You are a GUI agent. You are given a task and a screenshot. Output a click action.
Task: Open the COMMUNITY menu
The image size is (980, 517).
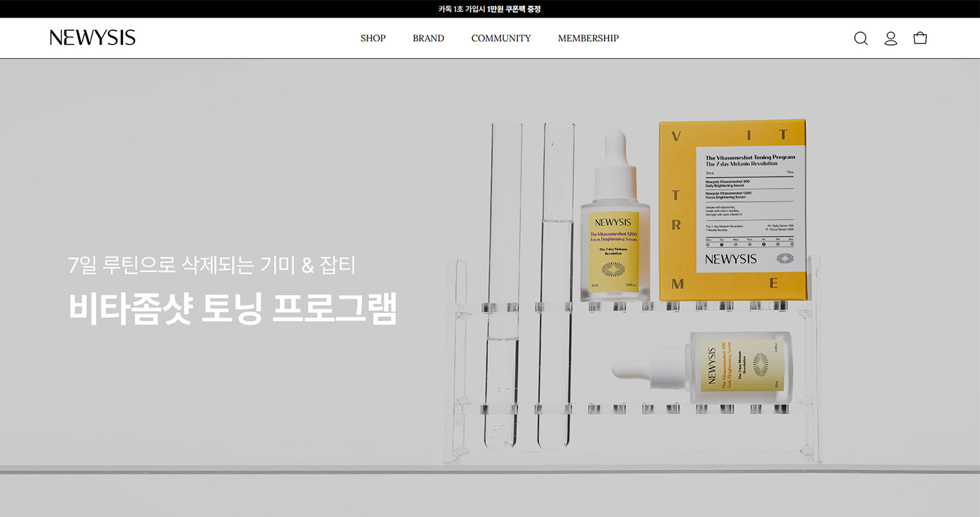[x=501, y=39]
